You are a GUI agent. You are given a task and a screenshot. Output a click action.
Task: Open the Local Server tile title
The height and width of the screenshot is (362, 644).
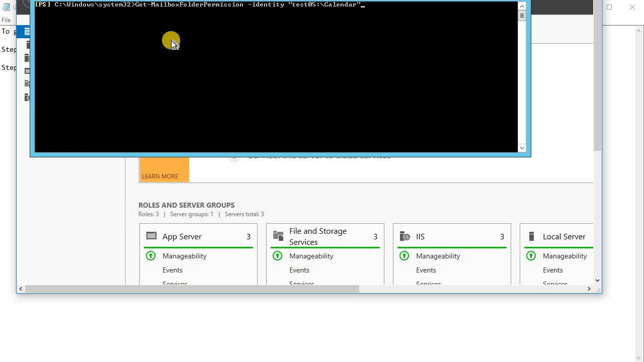point(564,237)
